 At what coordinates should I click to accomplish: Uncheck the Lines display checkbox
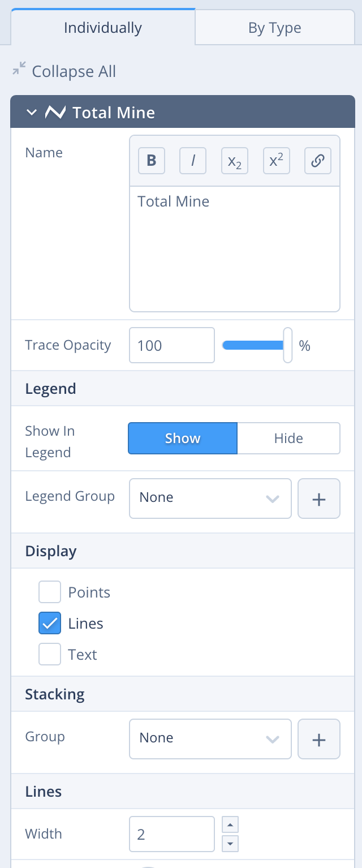[x=50, y=624]
